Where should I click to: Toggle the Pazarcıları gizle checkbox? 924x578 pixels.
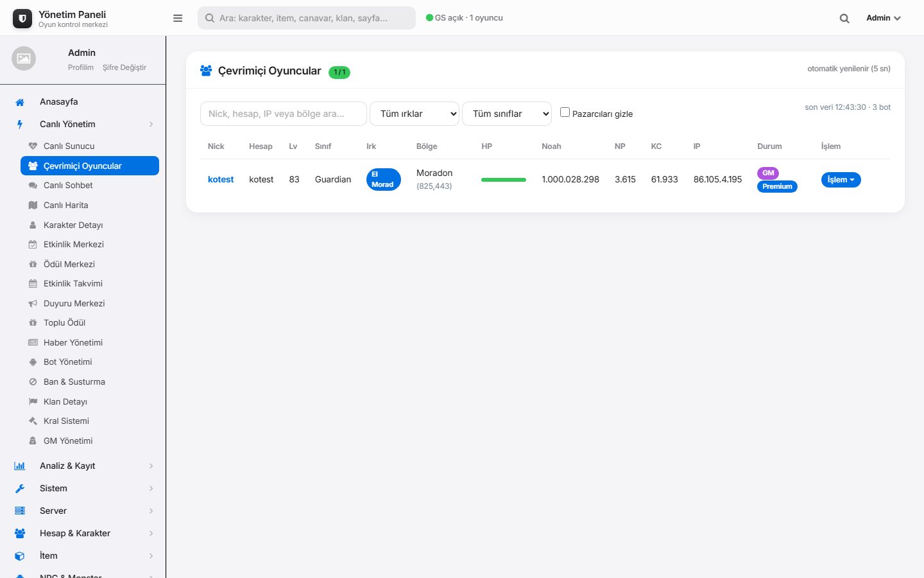coord(565,112)
